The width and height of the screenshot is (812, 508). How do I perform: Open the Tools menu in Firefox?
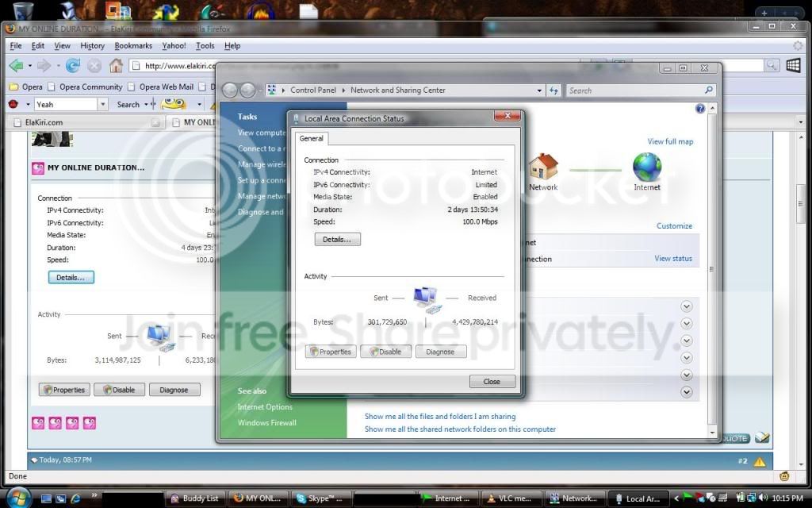pyautogui.click(x=205, y=45)
